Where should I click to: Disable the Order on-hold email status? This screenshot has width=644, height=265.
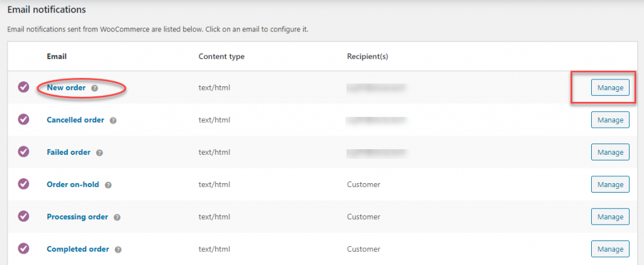[x=24, y=184]
